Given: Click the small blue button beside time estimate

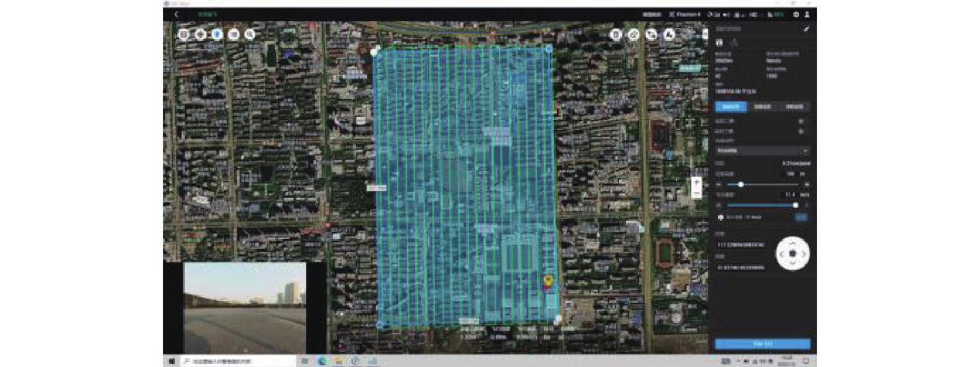Looking at the screenshot, I should click(x=801, y=217).
